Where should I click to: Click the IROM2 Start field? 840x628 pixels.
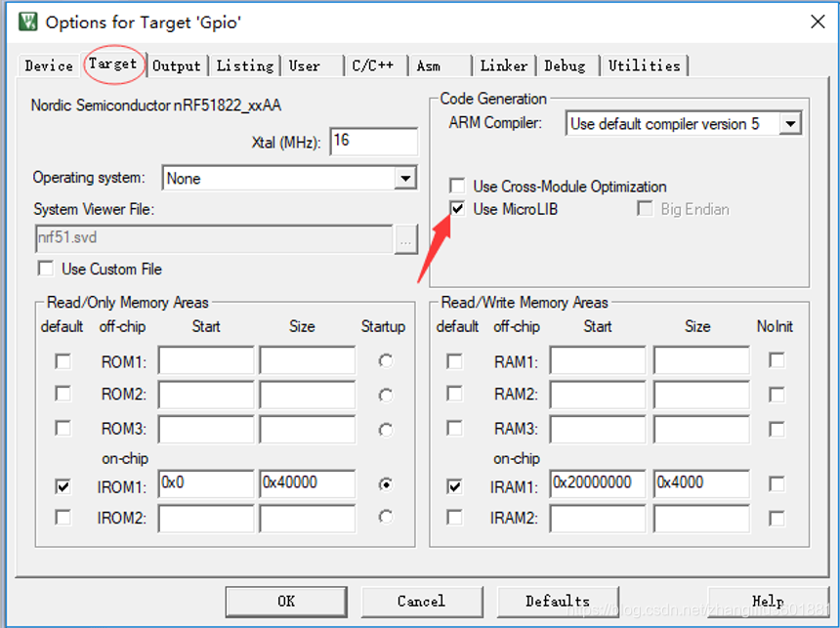point(206,519)
